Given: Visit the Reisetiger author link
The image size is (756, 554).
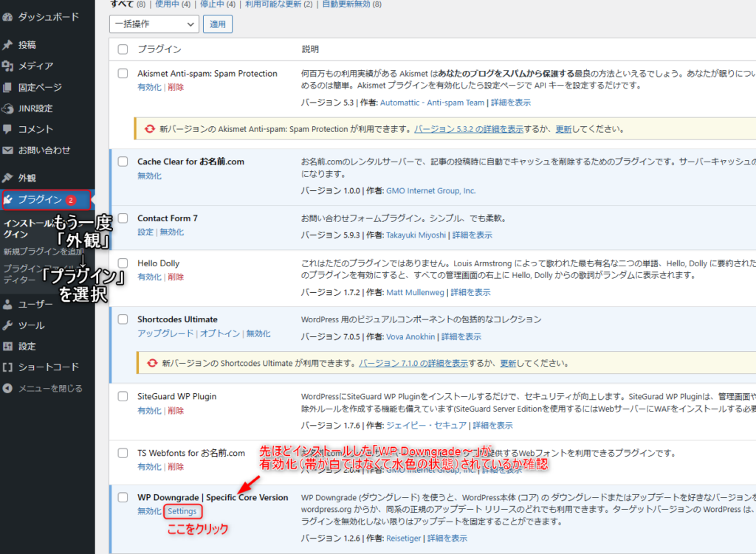Looking at the screenshot, I should tap(404, 538).
